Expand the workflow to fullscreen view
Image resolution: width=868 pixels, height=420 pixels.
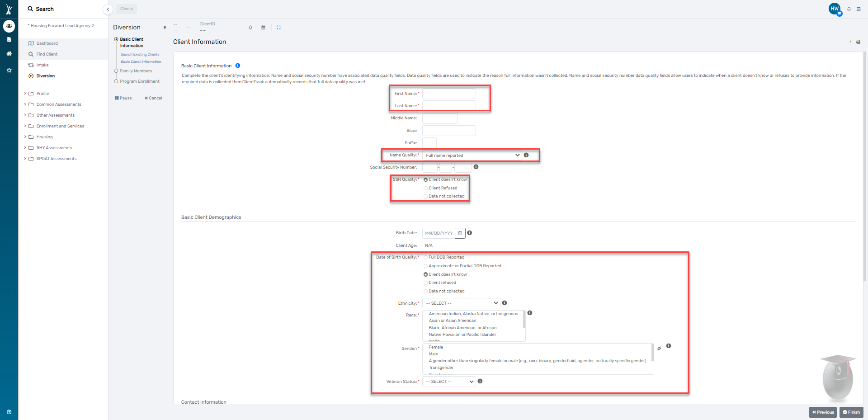[x=278, y=28]
